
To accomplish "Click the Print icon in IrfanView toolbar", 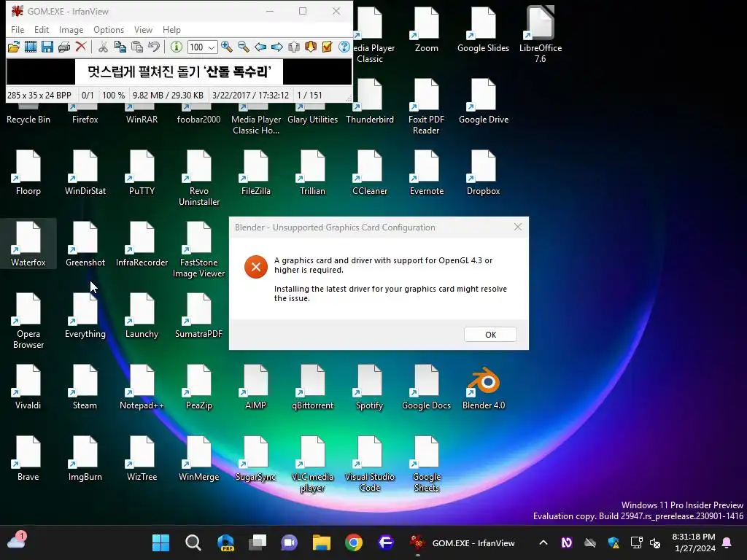I will point(64,47).
